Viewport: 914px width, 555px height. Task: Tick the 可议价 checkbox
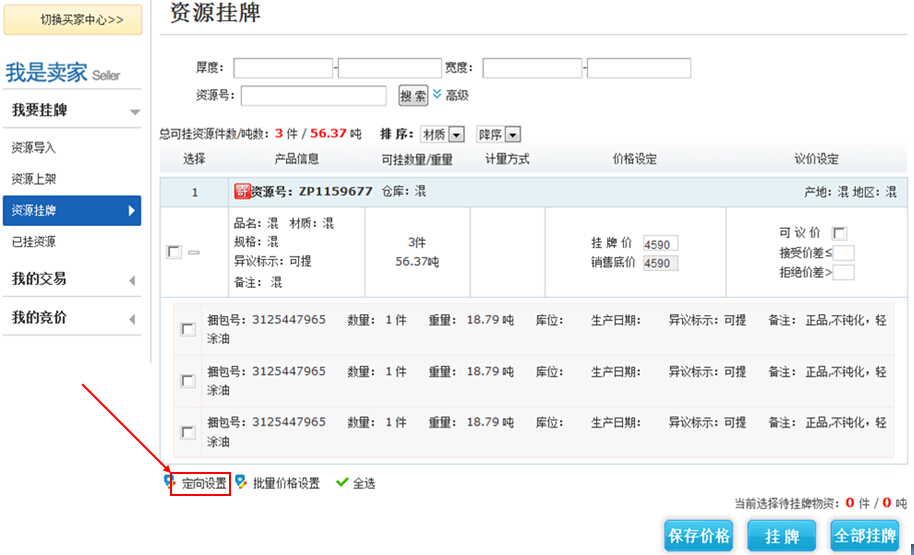[839, 233]
